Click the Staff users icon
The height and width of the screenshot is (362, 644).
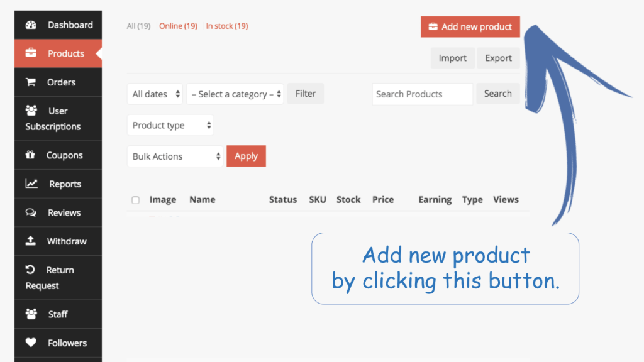31,314
